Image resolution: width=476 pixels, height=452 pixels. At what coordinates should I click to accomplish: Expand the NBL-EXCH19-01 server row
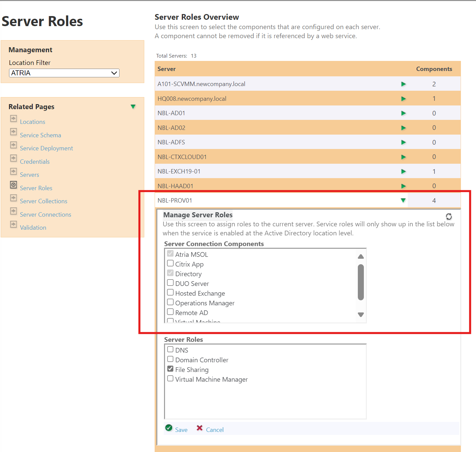[403, 171]
